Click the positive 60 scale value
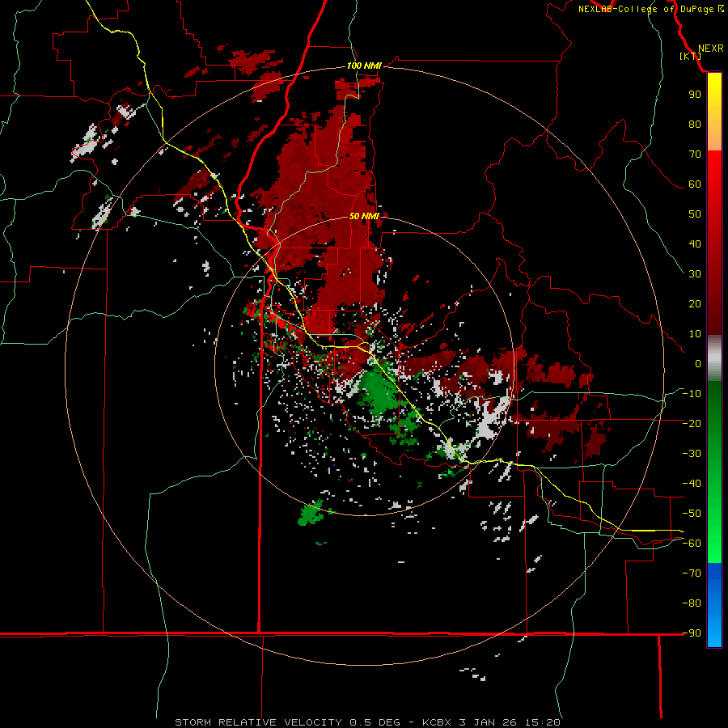The image size is (728, 728). point(695,184)
